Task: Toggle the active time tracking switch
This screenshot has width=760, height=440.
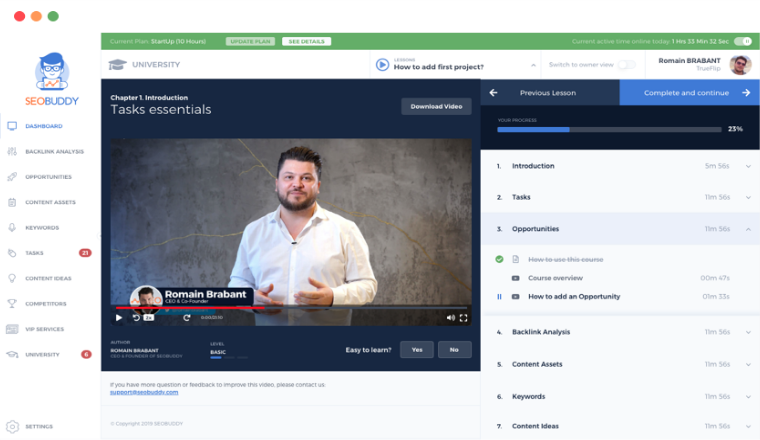Action: coord(743,41)
